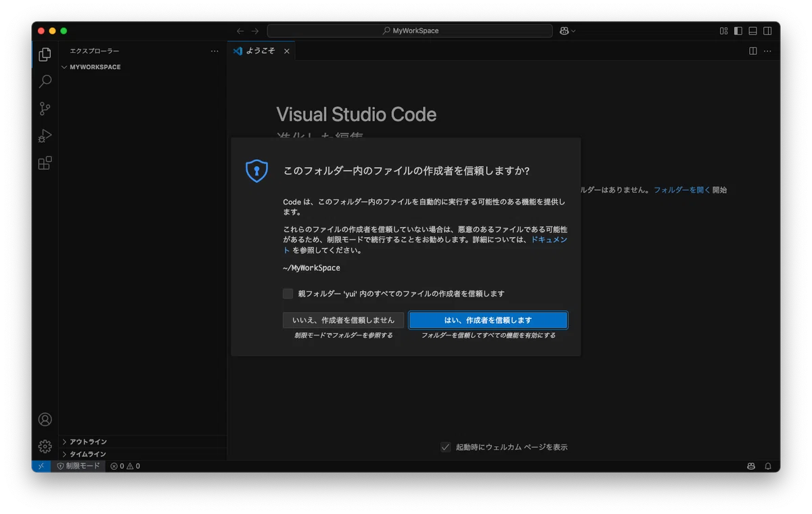The image size is (812, 514).
Task: Click the Copilot icon in title bar
Action: [x=564, y=30]
